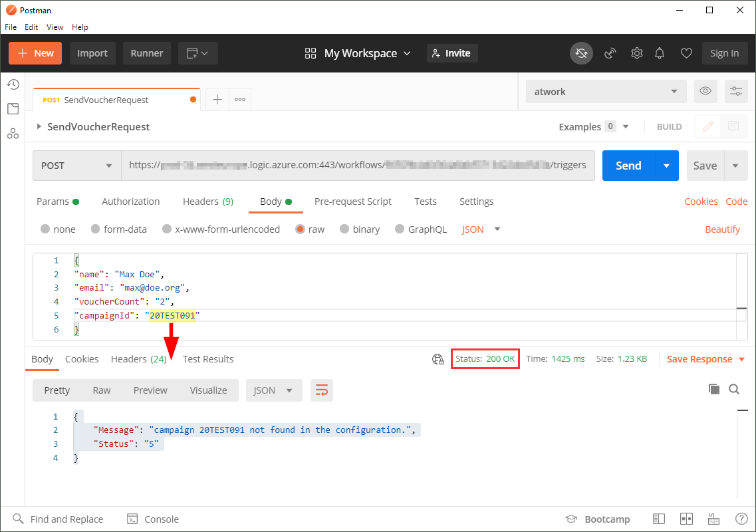Click the settings wrench icon in header
Screen dimensions: 756x532
[636, 53]
